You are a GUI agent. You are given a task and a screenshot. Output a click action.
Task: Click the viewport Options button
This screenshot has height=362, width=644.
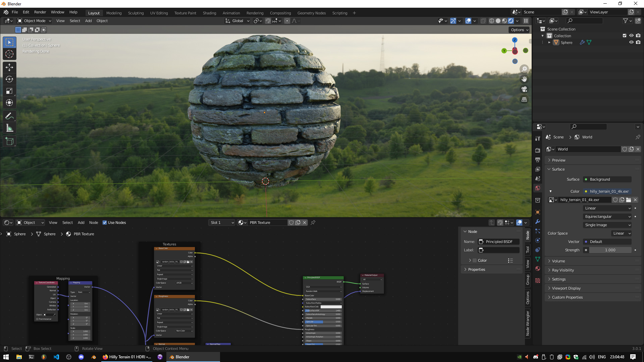[520, 30]
